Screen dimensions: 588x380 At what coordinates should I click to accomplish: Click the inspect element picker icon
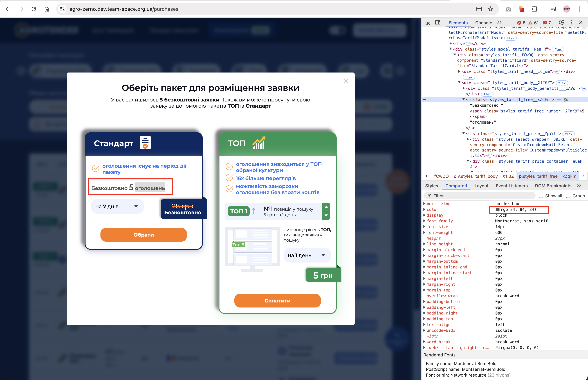coord(428,22)
